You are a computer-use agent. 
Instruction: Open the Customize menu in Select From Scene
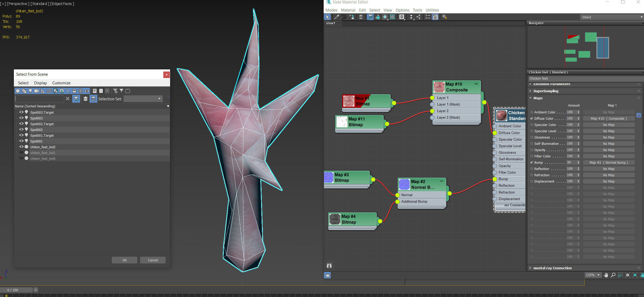point(61,83)
